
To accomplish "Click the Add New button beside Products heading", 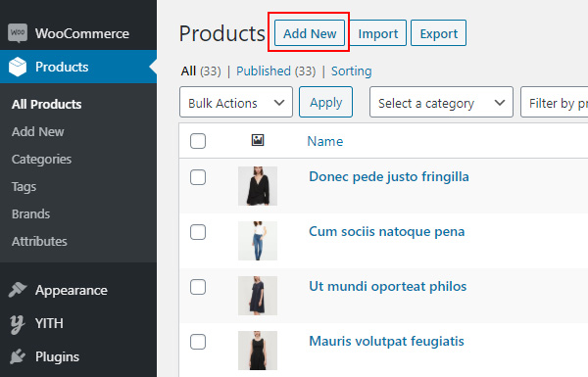I will (310, 33).
